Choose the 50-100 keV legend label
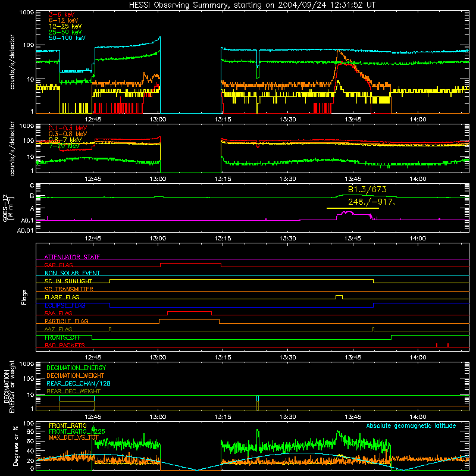This screenshot has width=476, height=476. click(x=67, y=38)
